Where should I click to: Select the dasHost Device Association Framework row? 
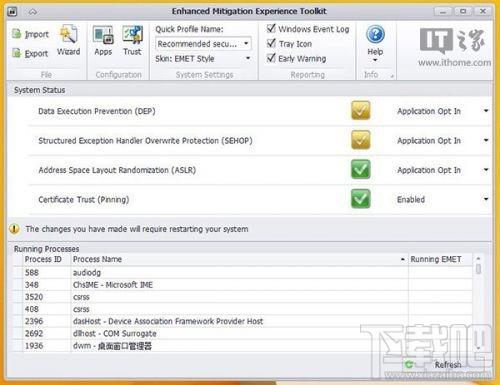243,321
